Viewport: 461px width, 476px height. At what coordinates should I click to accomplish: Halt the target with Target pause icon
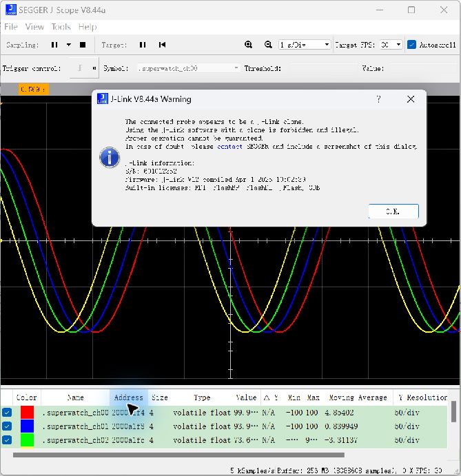point(143,45)
